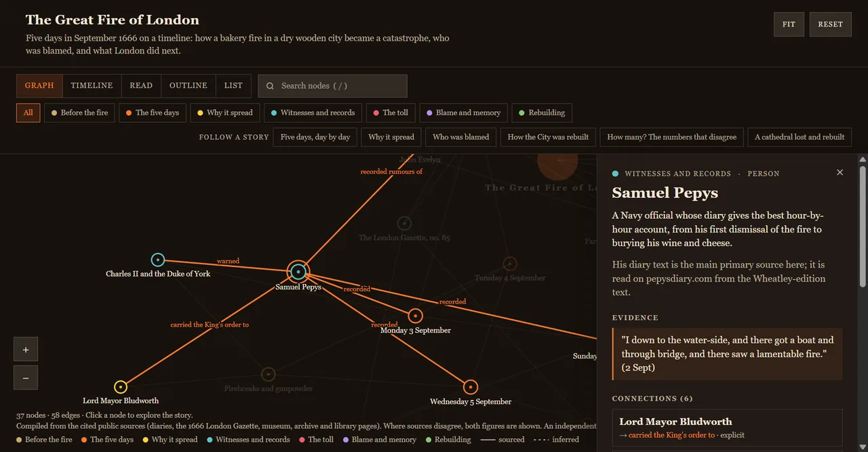Follow the Five days, day by day story
The height and width of the screenshot is (452, 868).
(x=315, y=137)
